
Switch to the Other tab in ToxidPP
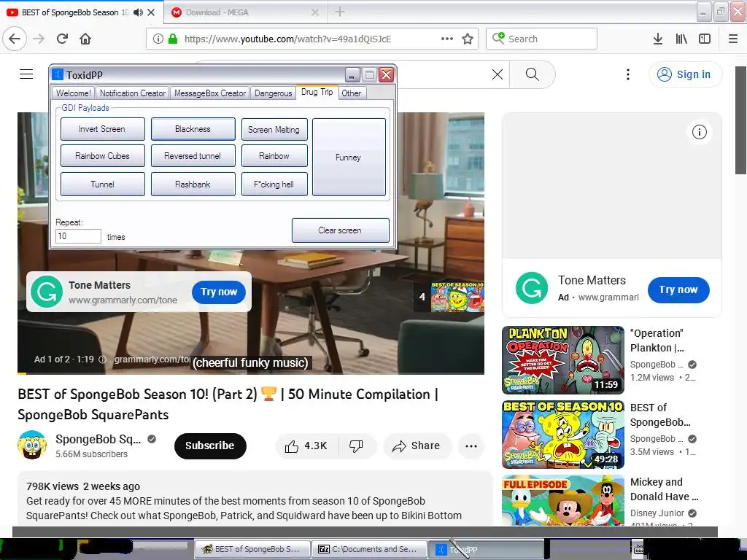pos(351,93)
